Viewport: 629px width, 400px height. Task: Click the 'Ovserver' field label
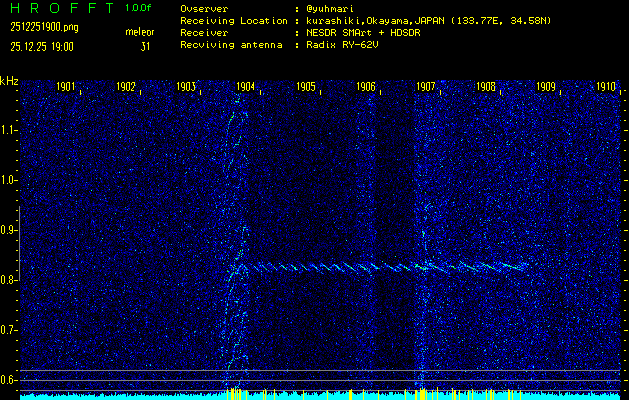click(204, 8)
